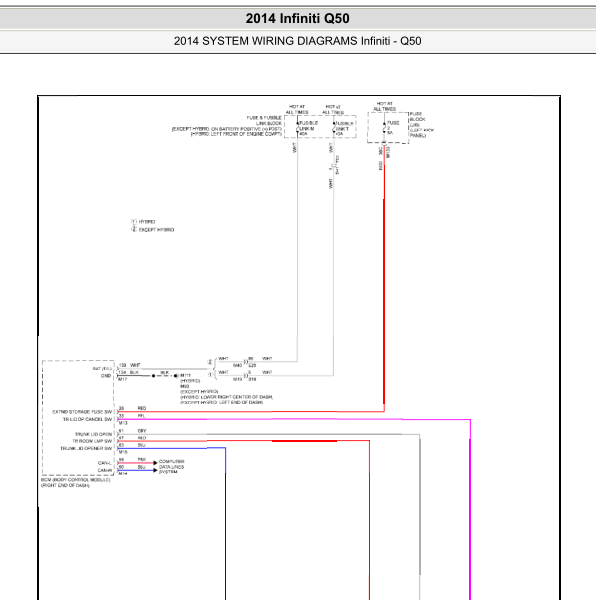Image resolution: width=596 pixels, height=600 pixels.
Task: Click the '2014 Infiniti Q50' page title
Action: tap(297, 18)
